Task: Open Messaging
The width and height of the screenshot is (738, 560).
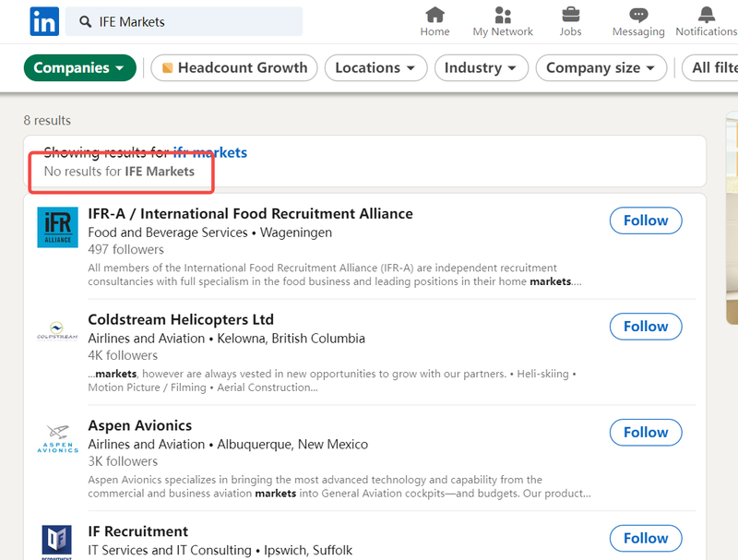Action: coord(638,21)
